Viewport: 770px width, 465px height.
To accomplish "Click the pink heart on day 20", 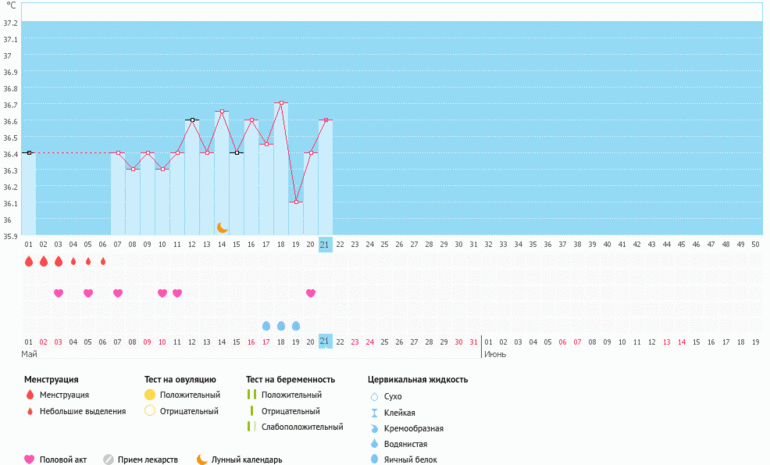I will point(311,293).
